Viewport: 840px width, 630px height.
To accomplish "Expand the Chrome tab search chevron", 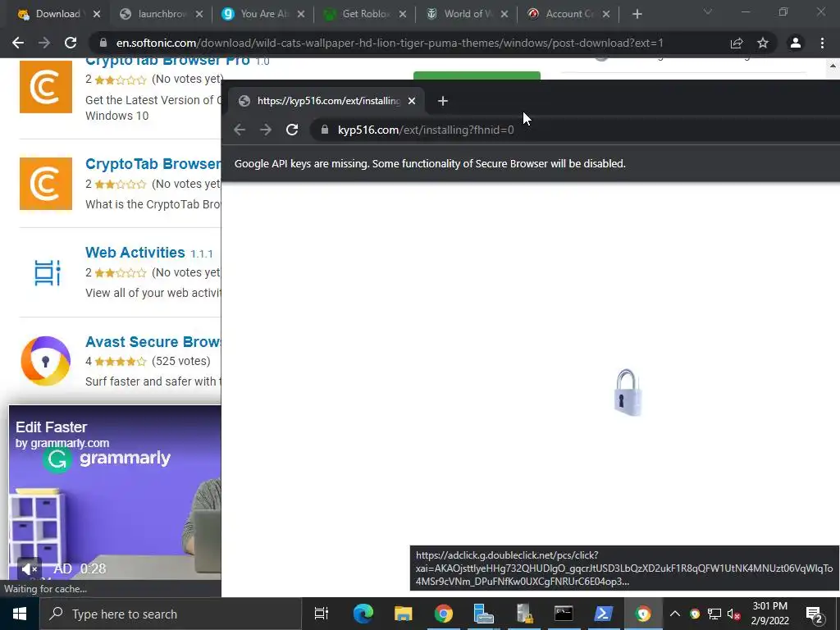I will [x=708, y=11].
